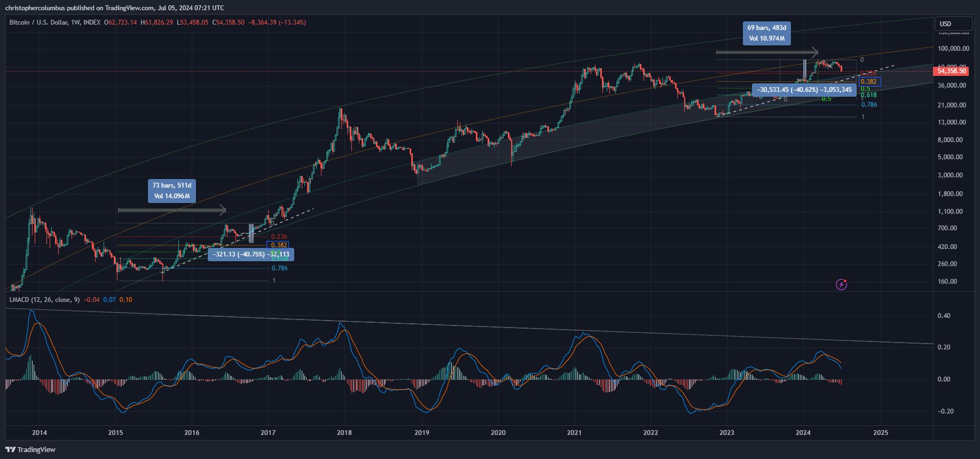This screenshot has height=459, width=980.
Task: Click the red 54,358.50 current price tag
Action: click(951, 71)
